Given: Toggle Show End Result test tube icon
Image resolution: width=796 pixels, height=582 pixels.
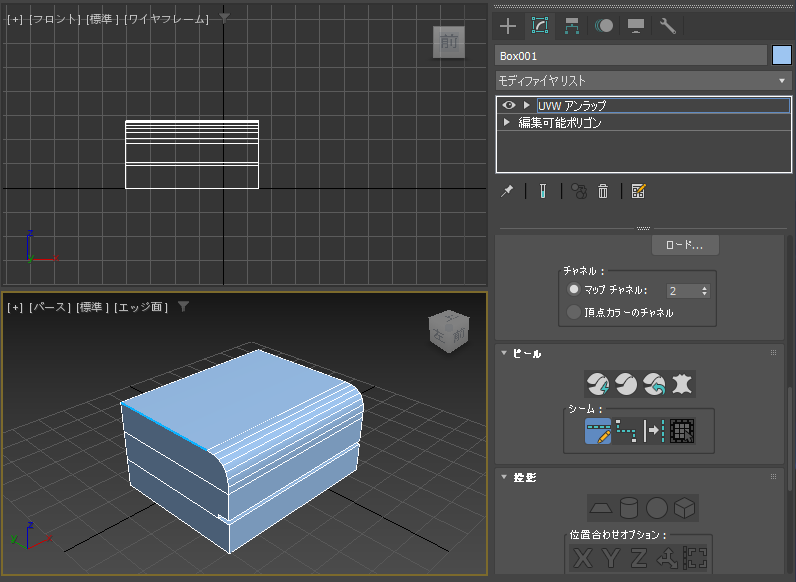Looking at the screenshot, I should [543, 191].
